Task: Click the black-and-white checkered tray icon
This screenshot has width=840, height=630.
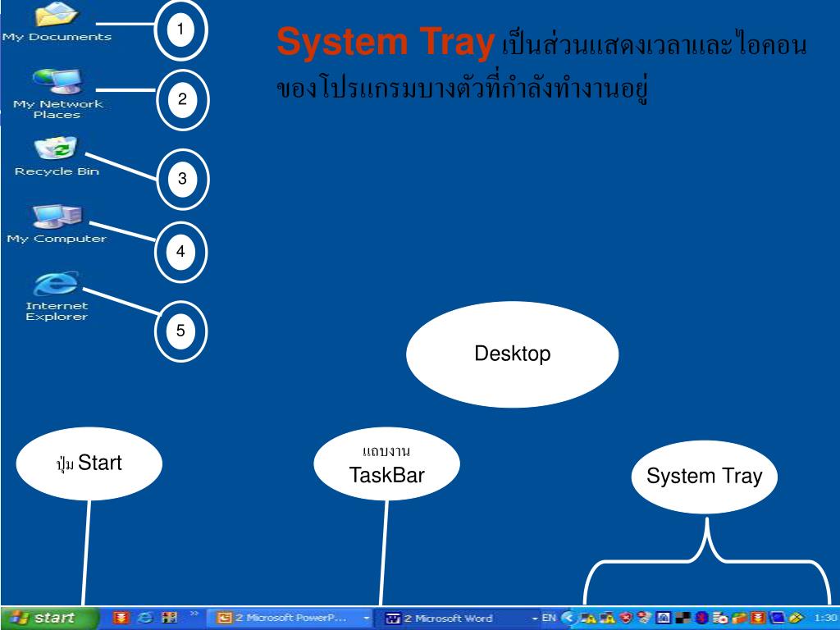Action: click(x=683, y=618)
